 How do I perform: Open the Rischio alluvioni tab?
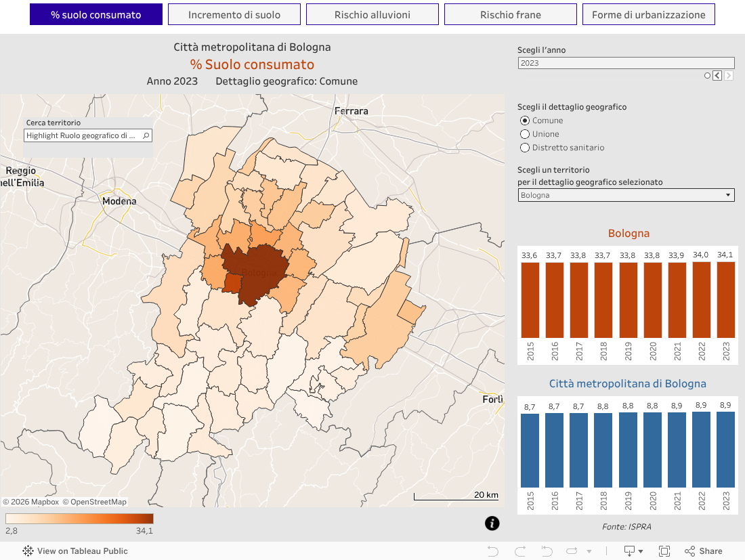[372, 14]
